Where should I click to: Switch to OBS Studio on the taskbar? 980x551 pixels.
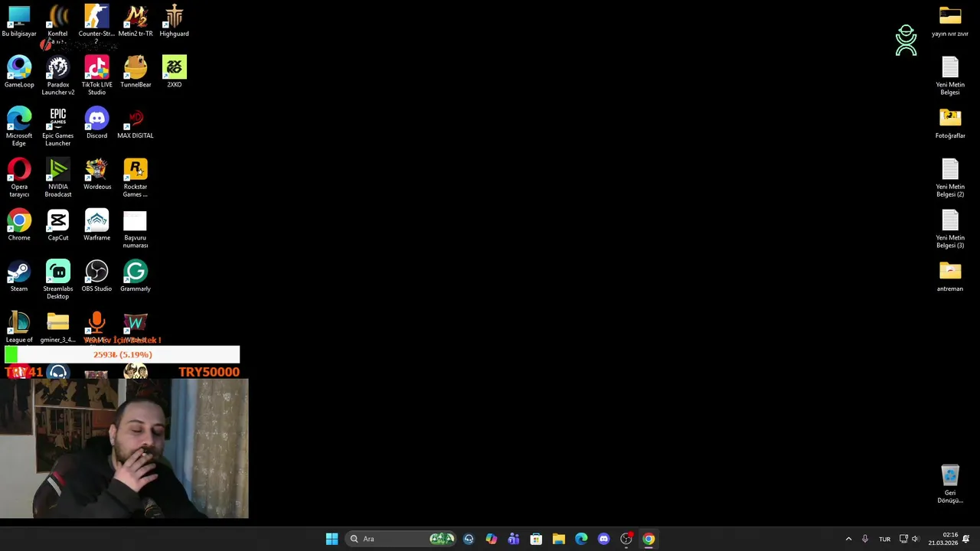pos(626,539)
